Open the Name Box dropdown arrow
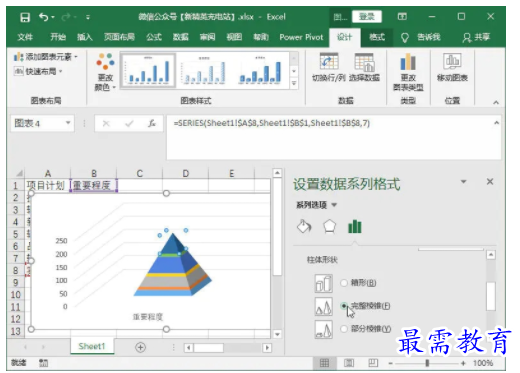The image size is (520, 373). click(x=68, y=123)
